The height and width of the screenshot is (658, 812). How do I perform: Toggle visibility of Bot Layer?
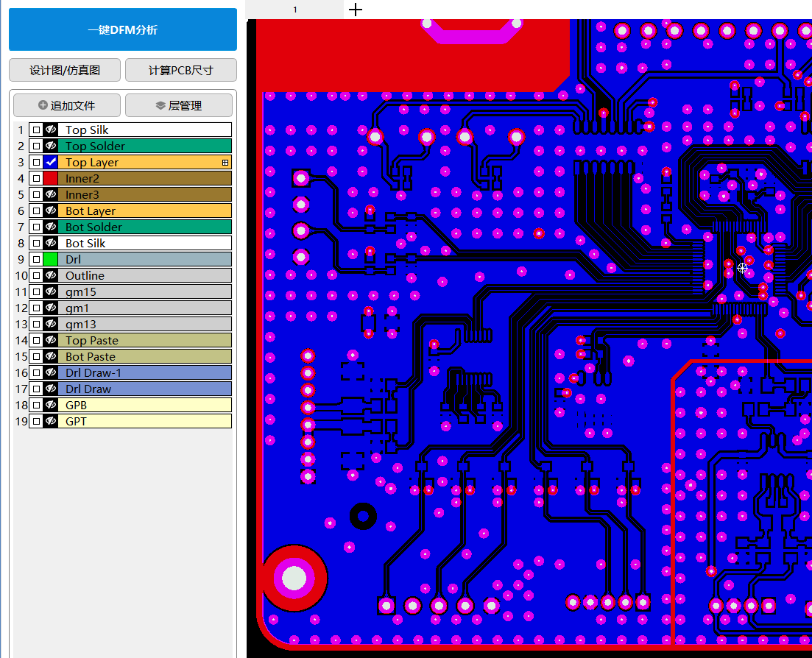tap(51, 211)
